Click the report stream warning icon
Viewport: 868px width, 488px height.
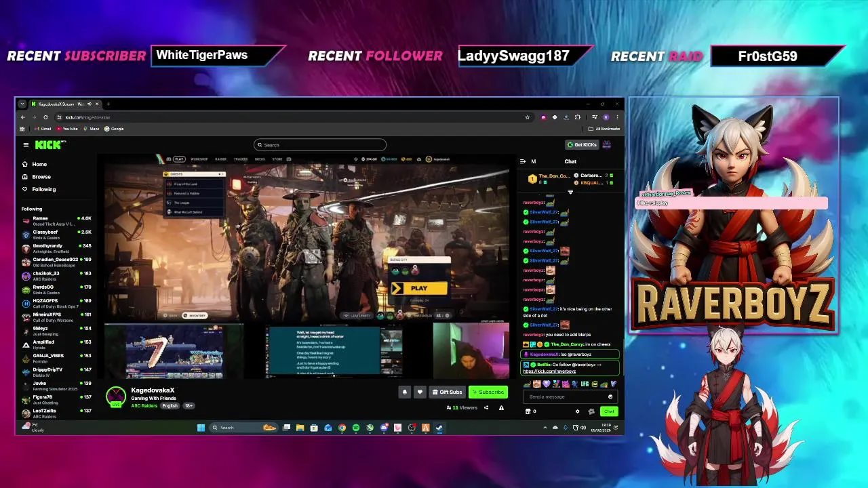[501, 407]
